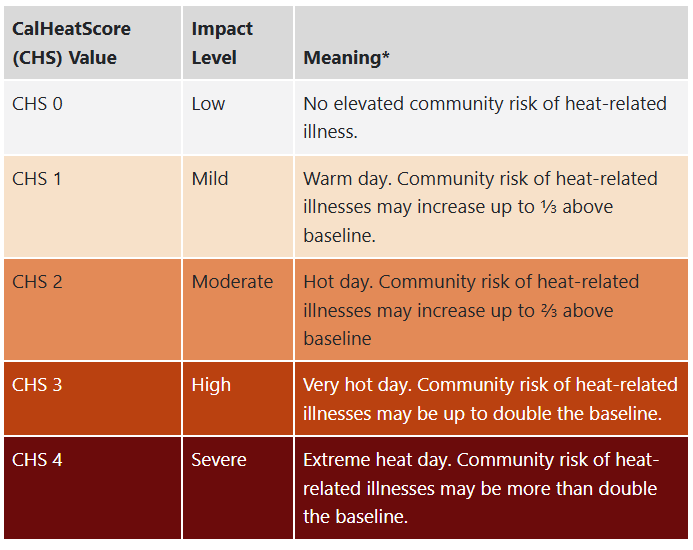Click the Mild impact level cell
Viewport: 693px width, 550px height.
(210, 179)
